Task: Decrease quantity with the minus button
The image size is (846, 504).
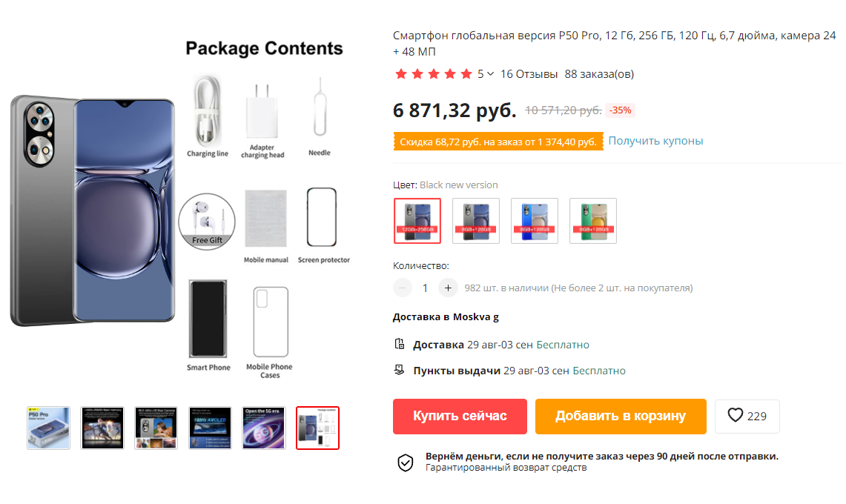Action: click(403, 288)
